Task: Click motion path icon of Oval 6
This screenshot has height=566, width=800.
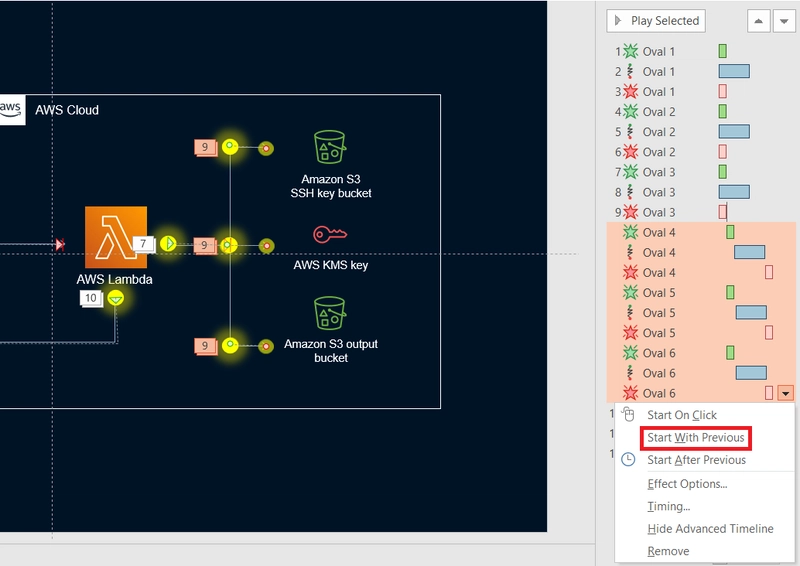Action: coord(630,373)
